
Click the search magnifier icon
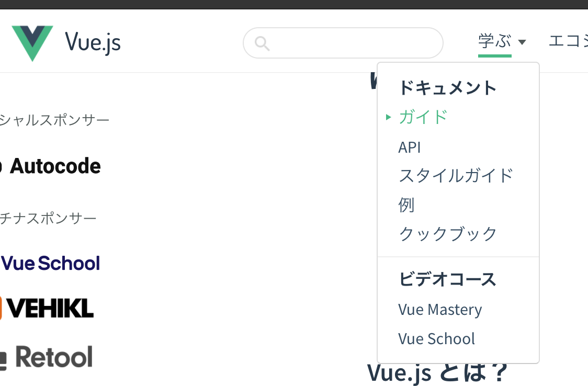point(262,43)
